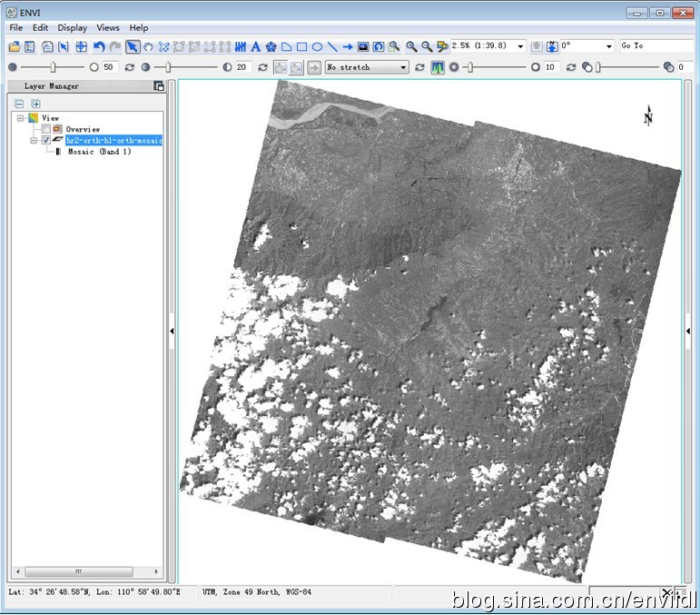
Task: Open the Display menu
Action: pos(73,28)
